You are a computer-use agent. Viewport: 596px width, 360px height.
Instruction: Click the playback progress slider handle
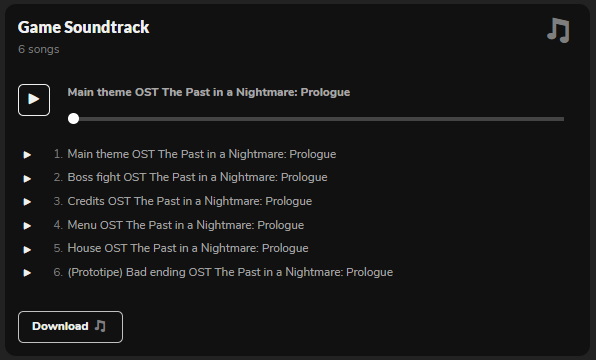coord(73,119)
